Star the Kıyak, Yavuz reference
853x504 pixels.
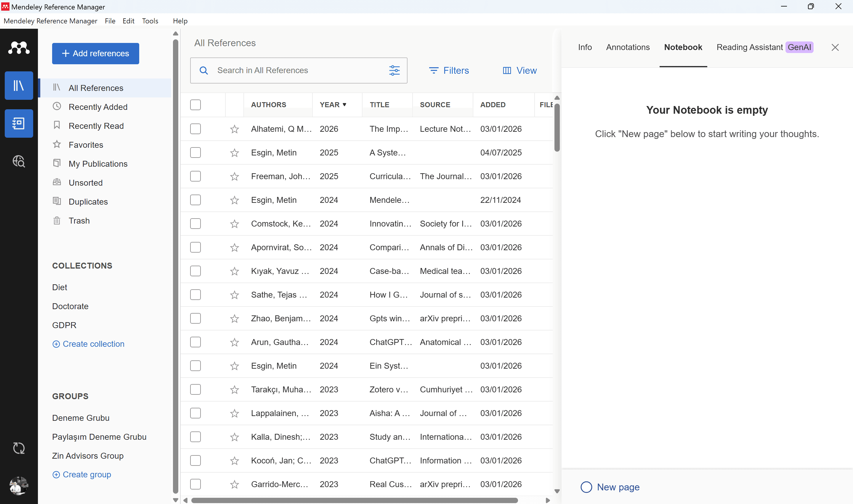tap(234, 271)
